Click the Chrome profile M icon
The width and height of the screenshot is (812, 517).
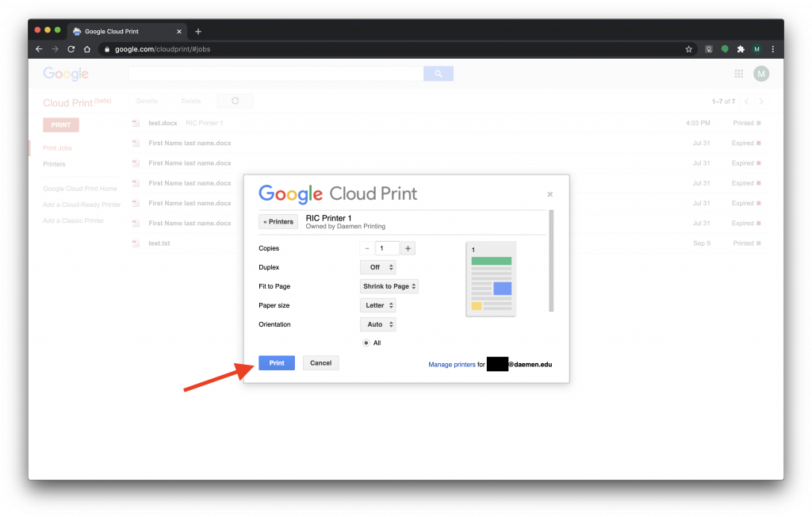tap(756, 49)
